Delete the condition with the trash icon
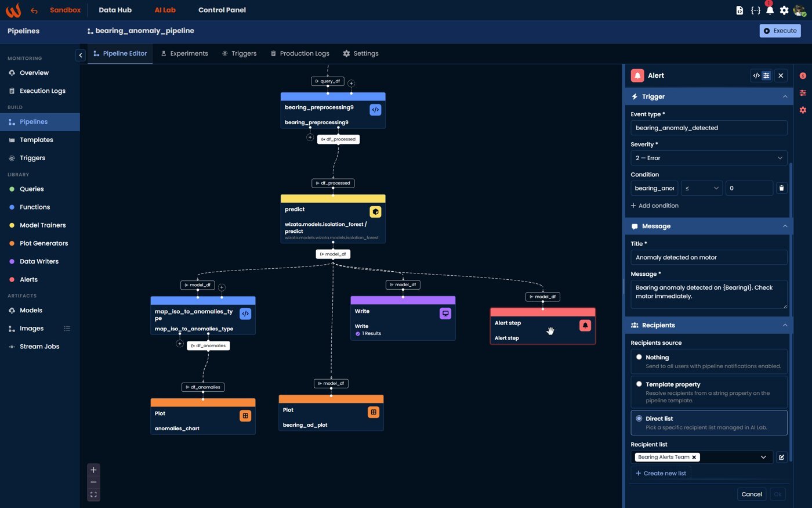 click(x=781, y=188)
